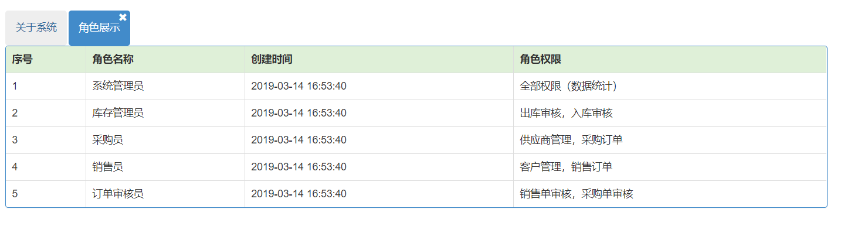Switch to the 关于系统 tab

tap(36, 28)
